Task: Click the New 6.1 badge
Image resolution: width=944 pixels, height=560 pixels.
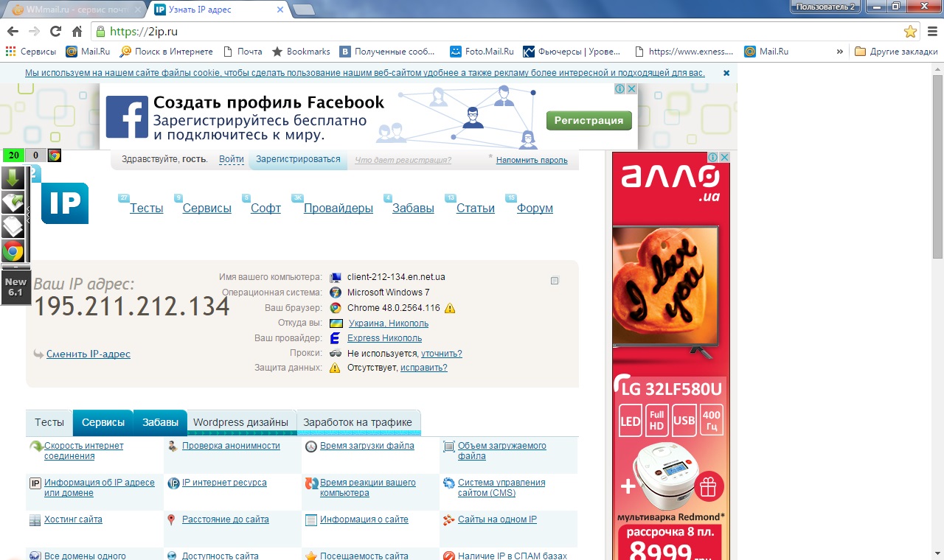Action: click(15, 287)
